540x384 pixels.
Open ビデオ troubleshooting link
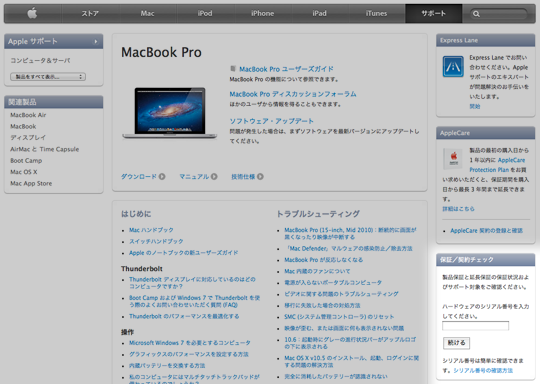(341, 294)
